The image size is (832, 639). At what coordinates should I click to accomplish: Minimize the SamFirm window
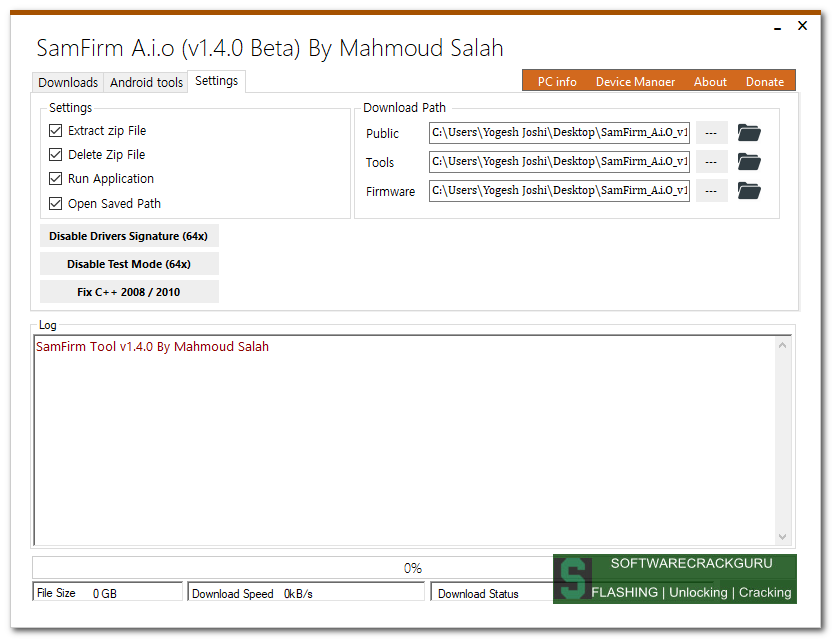(x=777, y=27)
